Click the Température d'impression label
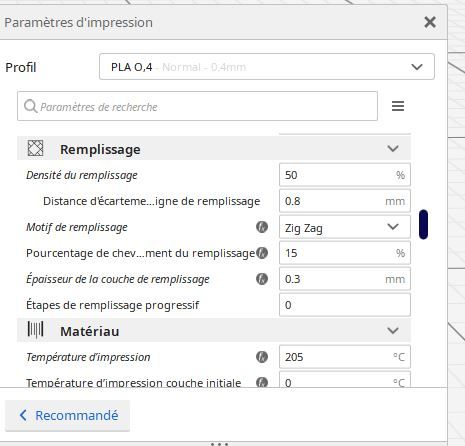465x446 pixels. click(x=88, y=357)
